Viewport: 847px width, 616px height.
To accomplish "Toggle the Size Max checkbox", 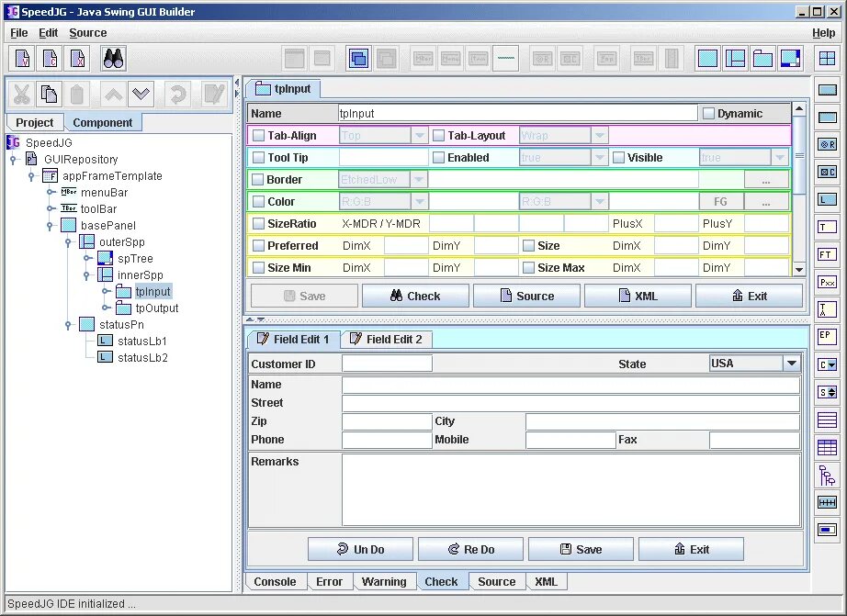I will click(x=529, y=268).
